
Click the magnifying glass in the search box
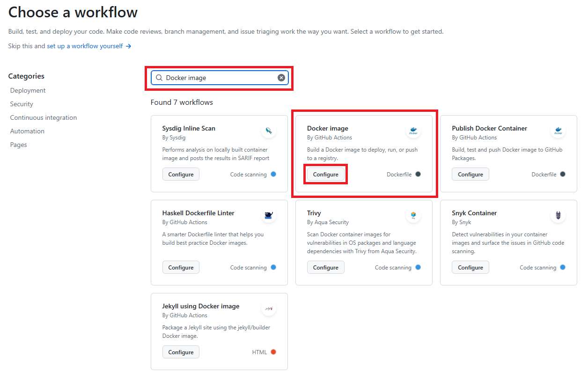click(159, 77)
